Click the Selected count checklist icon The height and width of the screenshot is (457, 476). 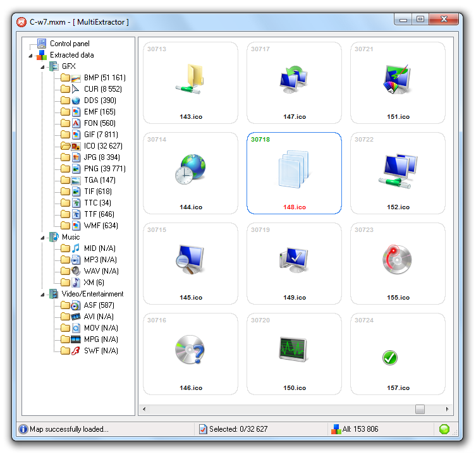[203, 429]
